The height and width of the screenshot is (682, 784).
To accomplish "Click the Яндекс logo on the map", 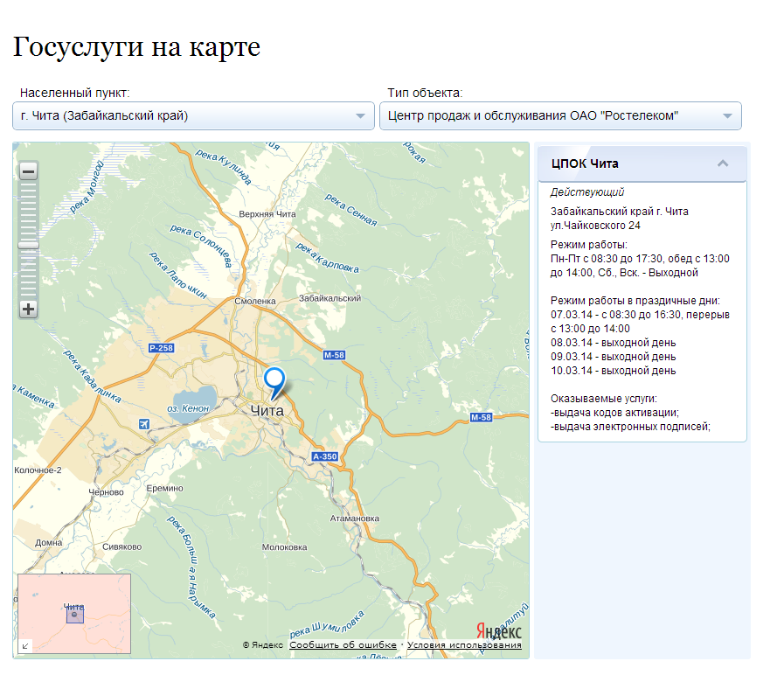I will coord(498,631).
